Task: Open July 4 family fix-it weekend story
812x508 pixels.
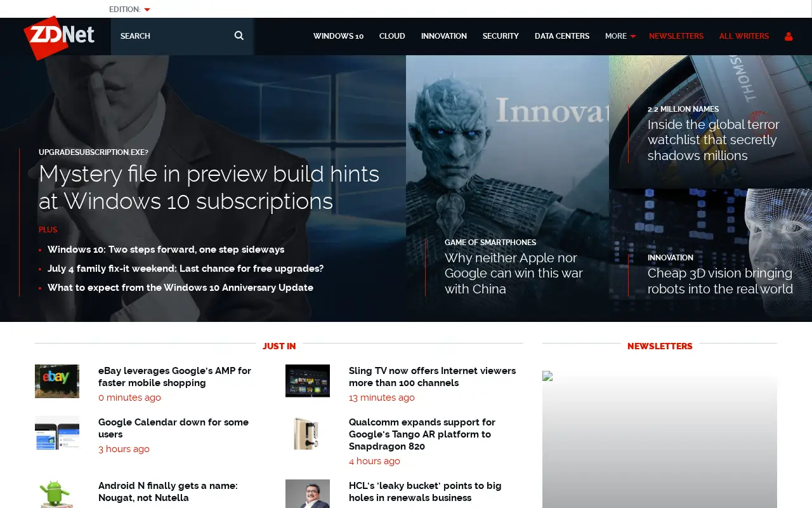Action: [x=185, y=269]
